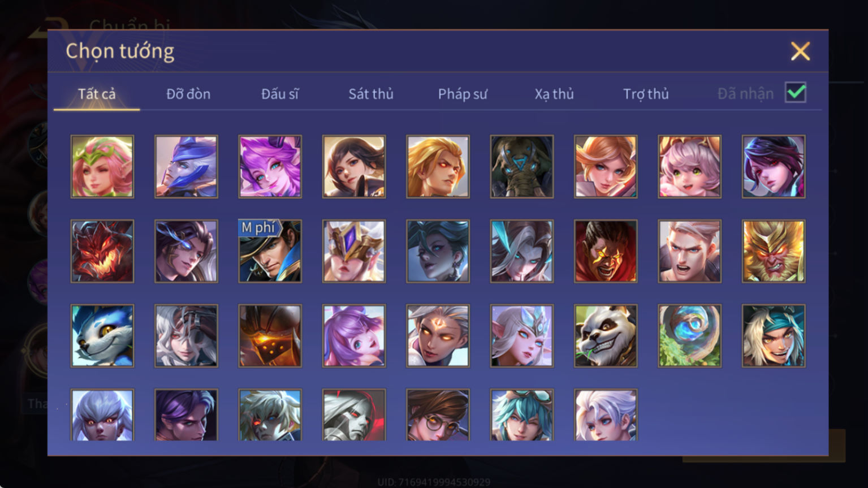The height and width of the screenshot is (488, 868).
Task: Choose the red demon hero portrait
Action: pyautogui.click(x=102, y=251)
